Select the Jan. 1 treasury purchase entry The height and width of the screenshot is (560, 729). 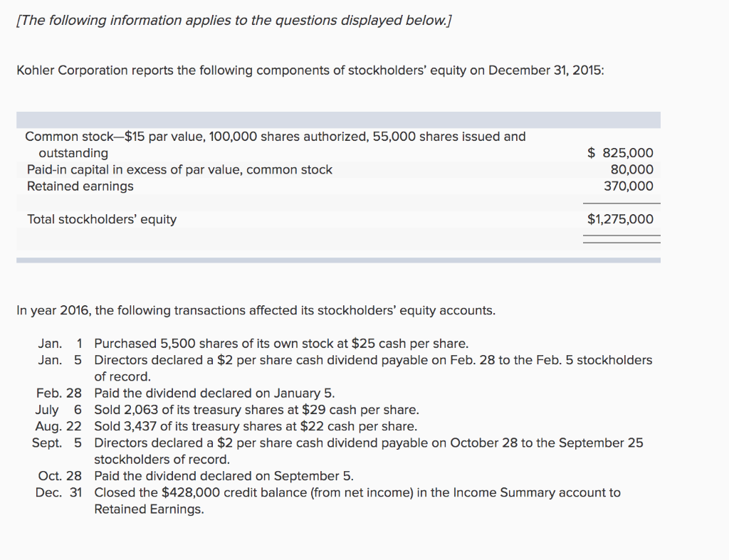click(281, 344)
